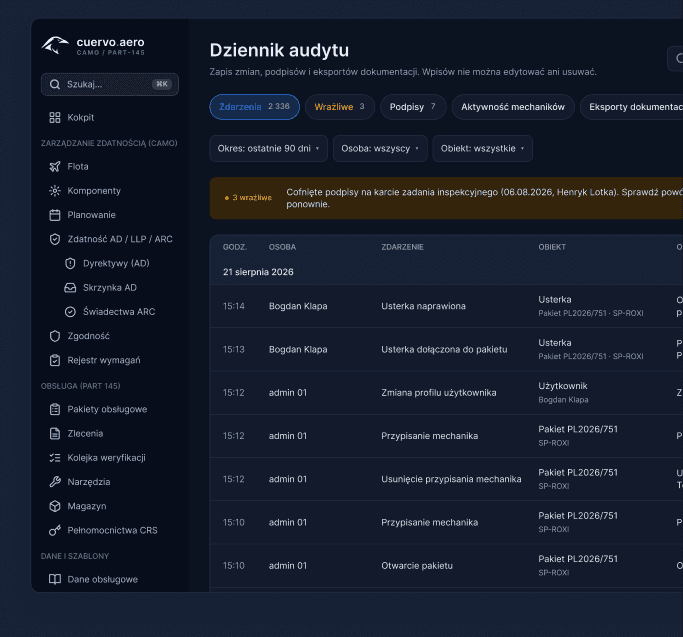This screenshot has height=637, width=683.
Task: Click the Dyrektywy (AD) alert shield icon
Action: click(x=70, y=263)
